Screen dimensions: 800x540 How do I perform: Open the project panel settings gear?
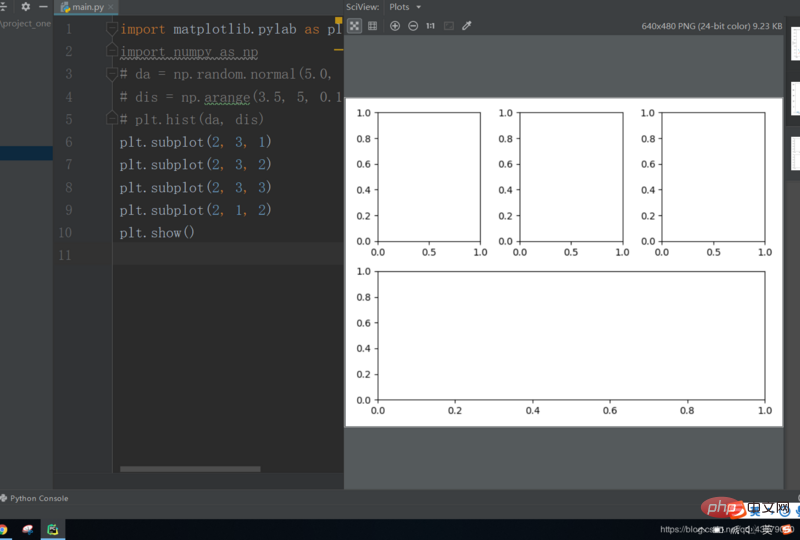[x=26, y=7]
